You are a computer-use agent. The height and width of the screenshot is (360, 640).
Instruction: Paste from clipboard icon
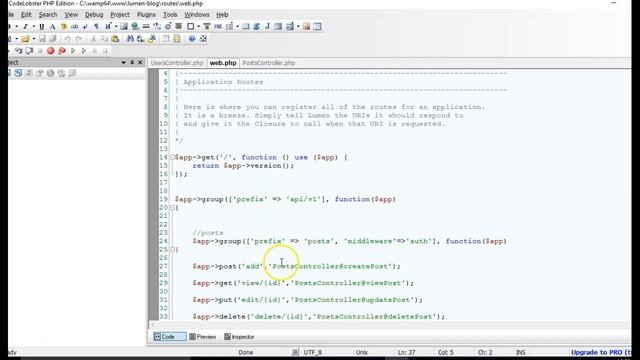pyautogui.click(x=115, y=39)
